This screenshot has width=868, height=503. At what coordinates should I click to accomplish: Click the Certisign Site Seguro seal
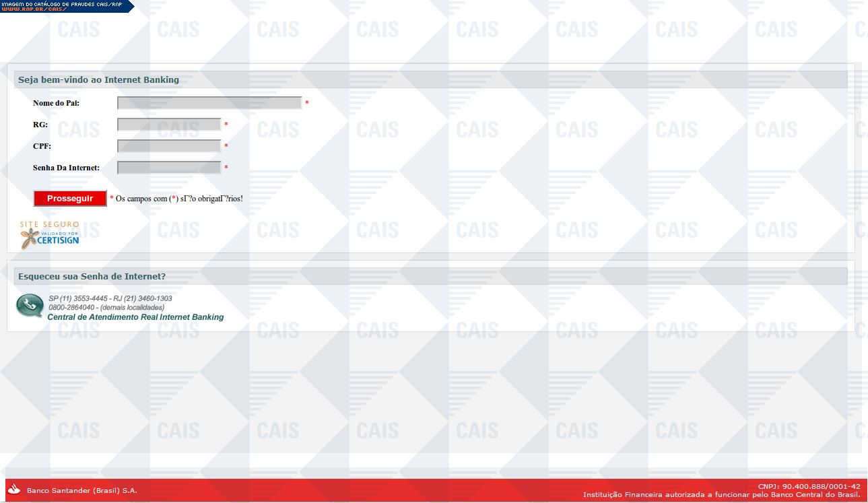pyautogui.click(x=49, y=234)
